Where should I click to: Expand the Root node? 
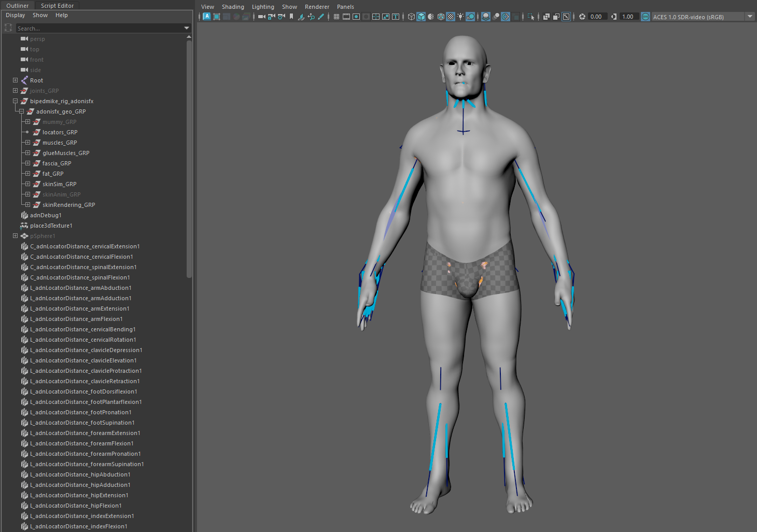[15, 80]
